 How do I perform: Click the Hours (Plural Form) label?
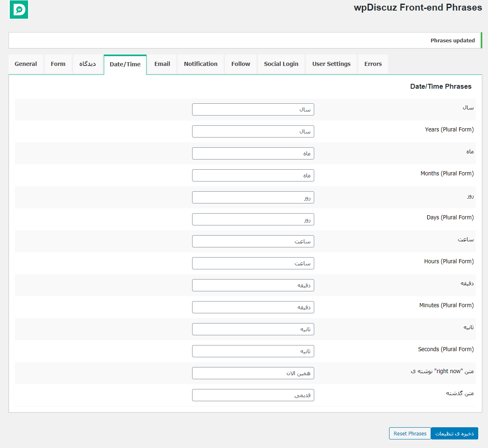point(449,261)
